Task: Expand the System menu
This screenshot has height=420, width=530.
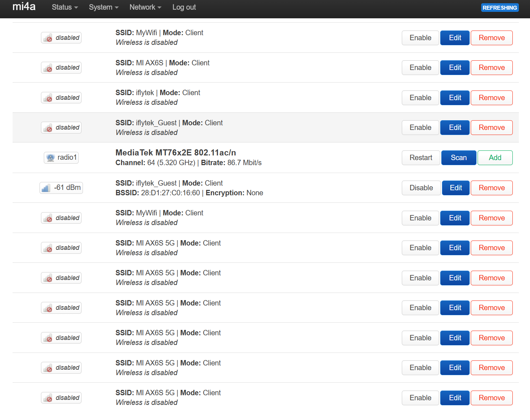Action: pyautogui.click(x=103, y=7)
